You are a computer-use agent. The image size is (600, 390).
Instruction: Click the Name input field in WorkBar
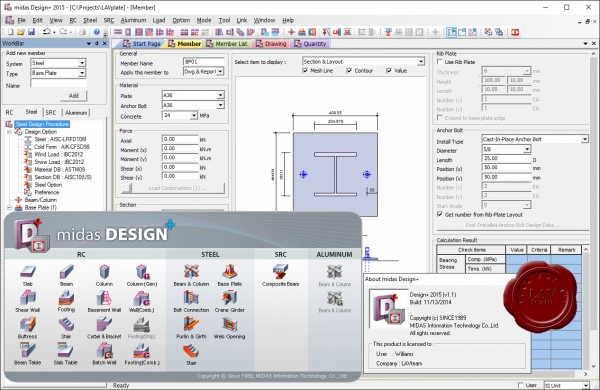58,84
